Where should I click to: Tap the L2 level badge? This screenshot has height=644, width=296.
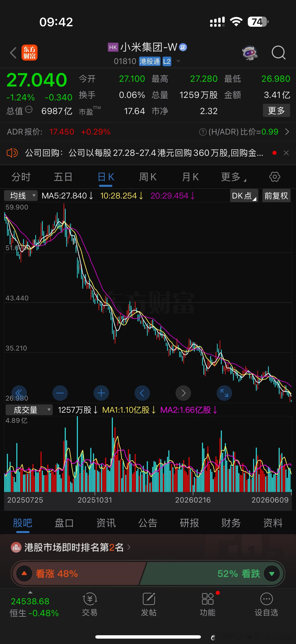pyautogui.click(x=167, y=61)
